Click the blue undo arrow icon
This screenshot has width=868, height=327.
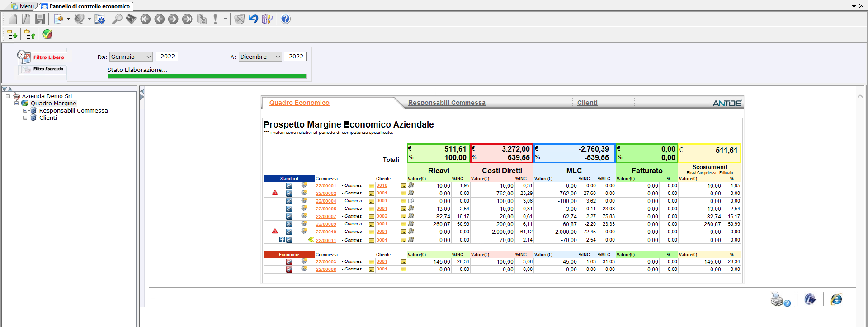[x=253, y=19]
